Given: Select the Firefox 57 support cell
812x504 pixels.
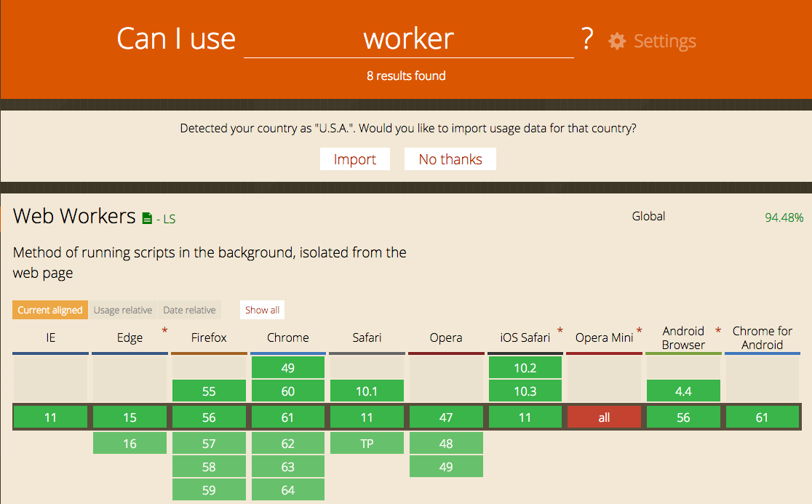Looking at the screenshot, I should (x=209, y=444).
